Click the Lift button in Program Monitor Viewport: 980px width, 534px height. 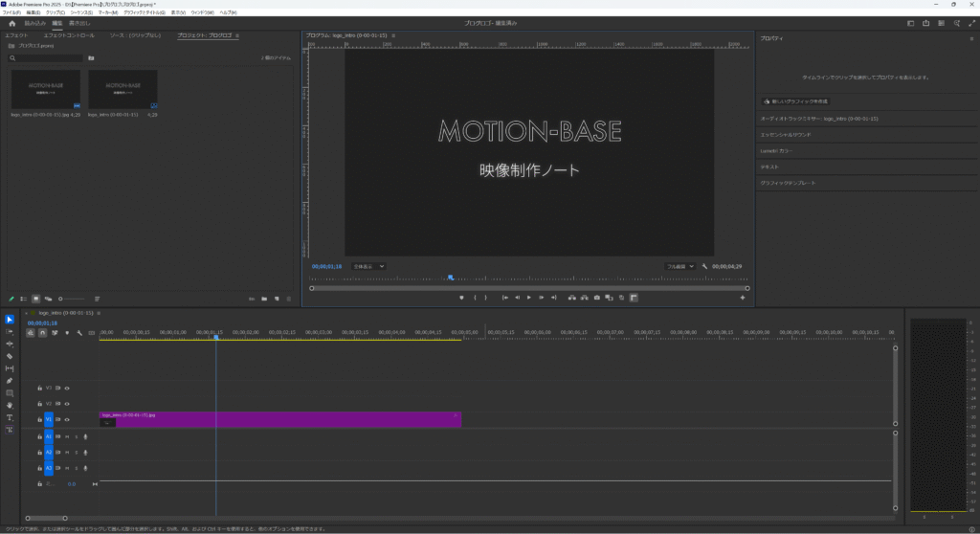click(x=572, y=298)
